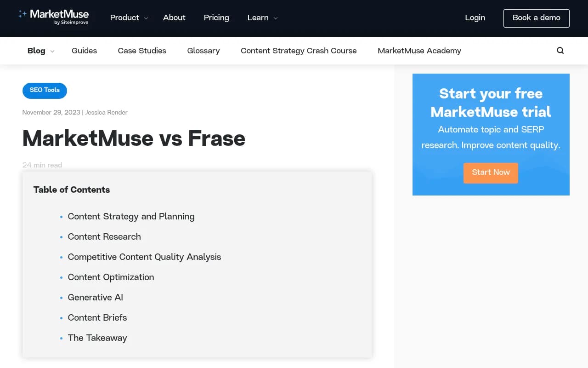Image resolution: width=588 pixels, height=368 pixels.
Task: Jump to Content Optimization section
Action: click(x=111, y=277)
